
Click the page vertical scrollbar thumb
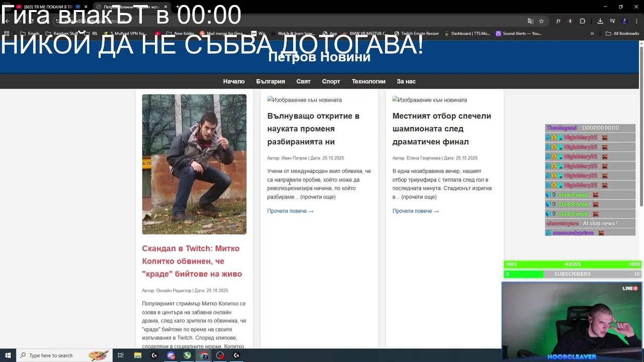(641, 126)
